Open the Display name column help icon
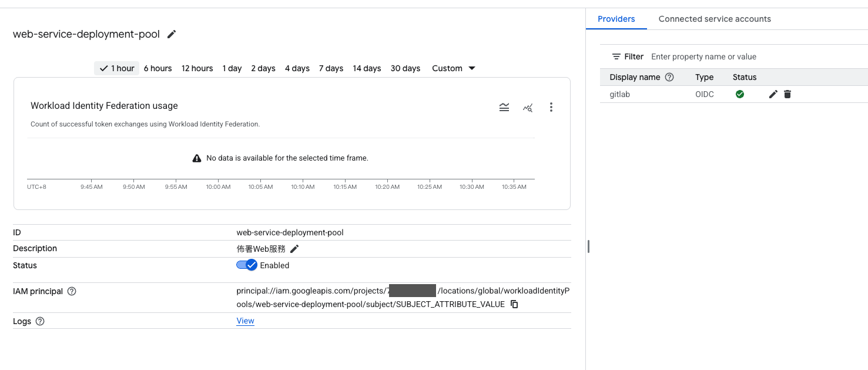 click(x=669, y=77)
